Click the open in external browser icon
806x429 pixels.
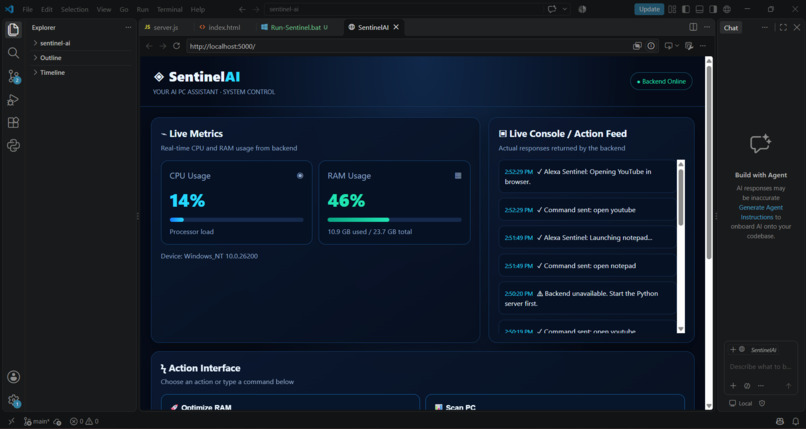[x=637, y=46]
